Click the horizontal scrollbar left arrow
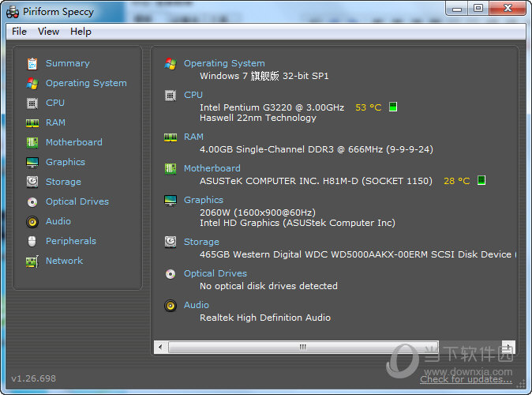This screenshot has width=532, height=395. pos(160,348)
